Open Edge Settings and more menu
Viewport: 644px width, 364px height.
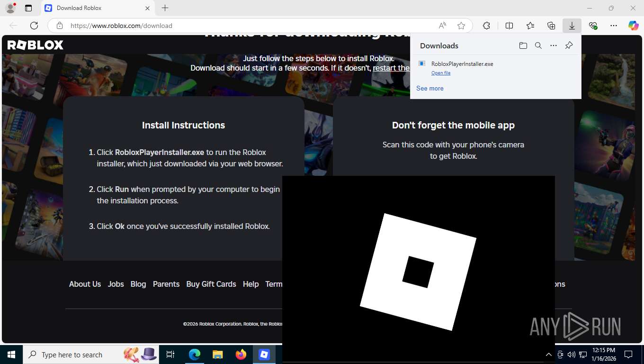click(614, 26)
